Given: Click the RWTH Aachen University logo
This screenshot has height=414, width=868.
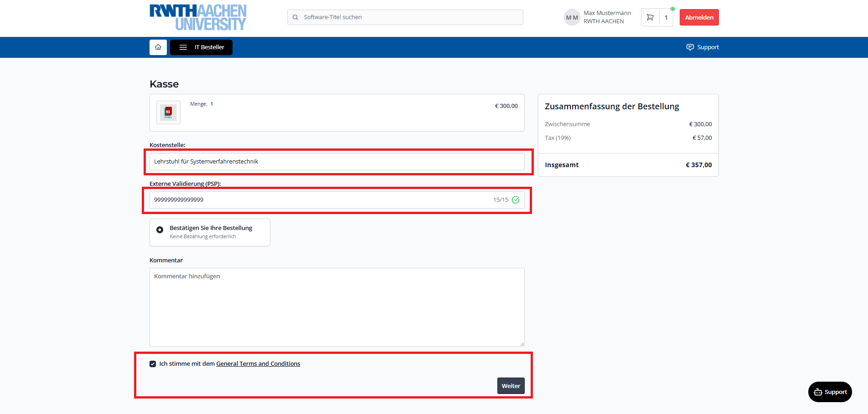Looking at the screenshot, I should 198,18.
